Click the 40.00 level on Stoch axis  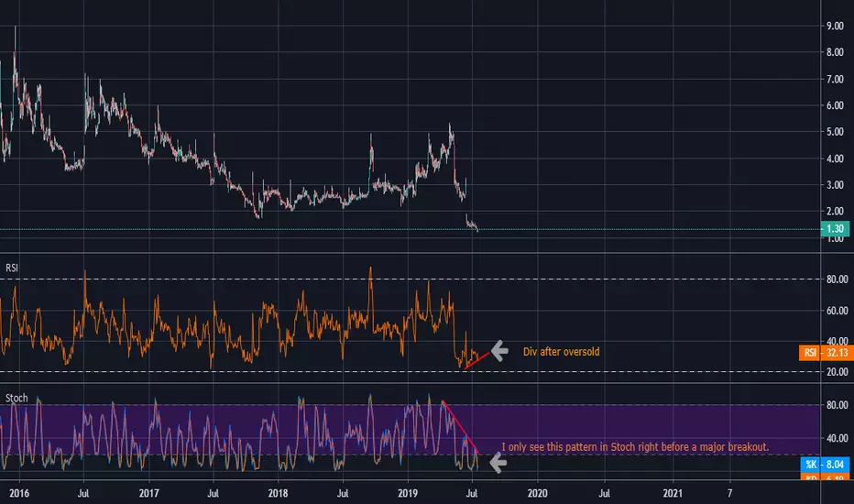pyautogui.click(x=838, y=438)
